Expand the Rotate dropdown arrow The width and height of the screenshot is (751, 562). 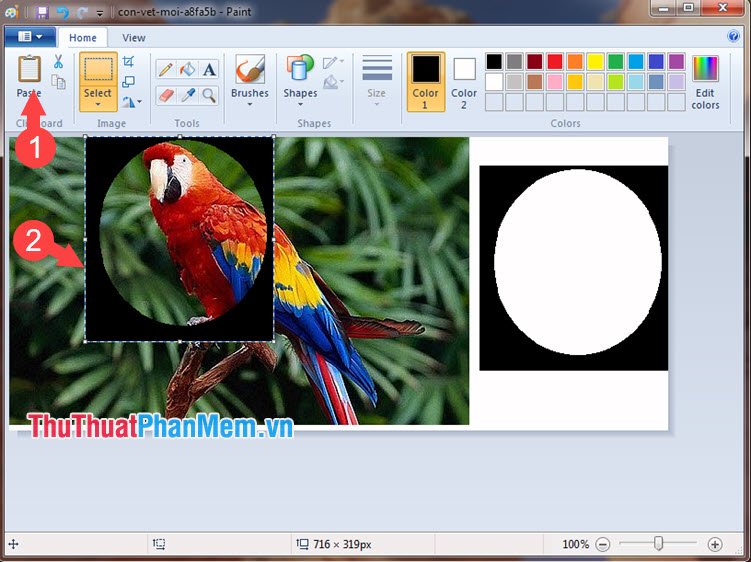[x=139, y=102]
